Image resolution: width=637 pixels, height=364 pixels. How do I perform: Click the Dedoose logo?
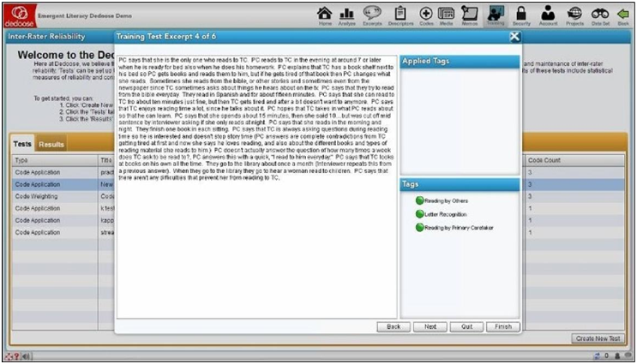20,15
